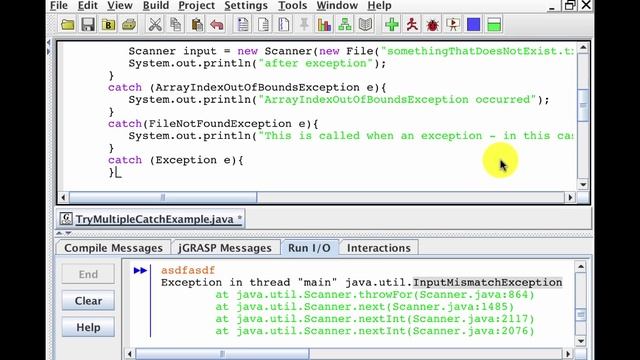Click the Generate CSD icon
Image resolution: width=640 pixels, height=360 pixels.
(243, 25)
